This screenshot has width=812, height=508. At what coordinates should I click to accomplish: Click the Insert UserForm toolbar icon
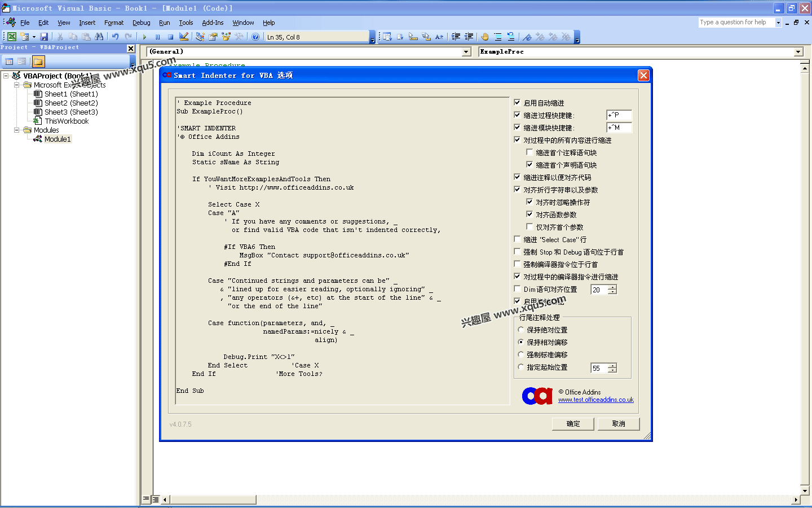(24, 37)
